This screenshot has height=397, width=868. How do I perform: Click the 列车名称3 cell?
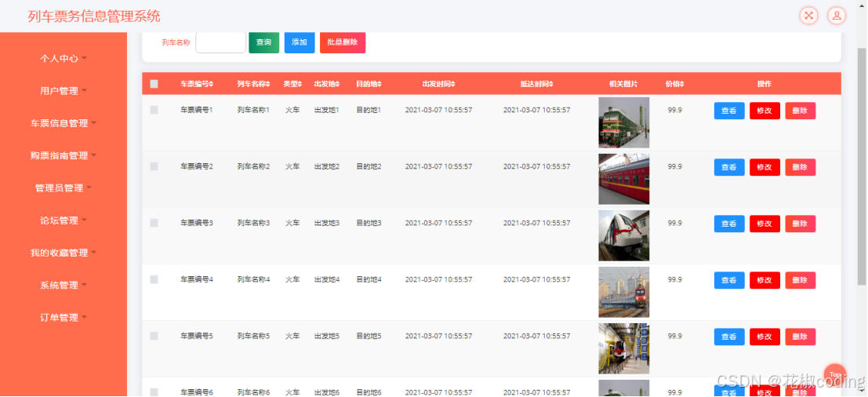tap(253, 223)
